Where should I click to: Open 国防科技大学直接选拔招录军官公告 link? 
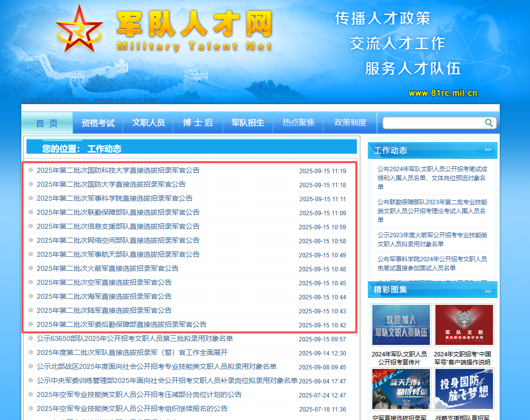118,170
